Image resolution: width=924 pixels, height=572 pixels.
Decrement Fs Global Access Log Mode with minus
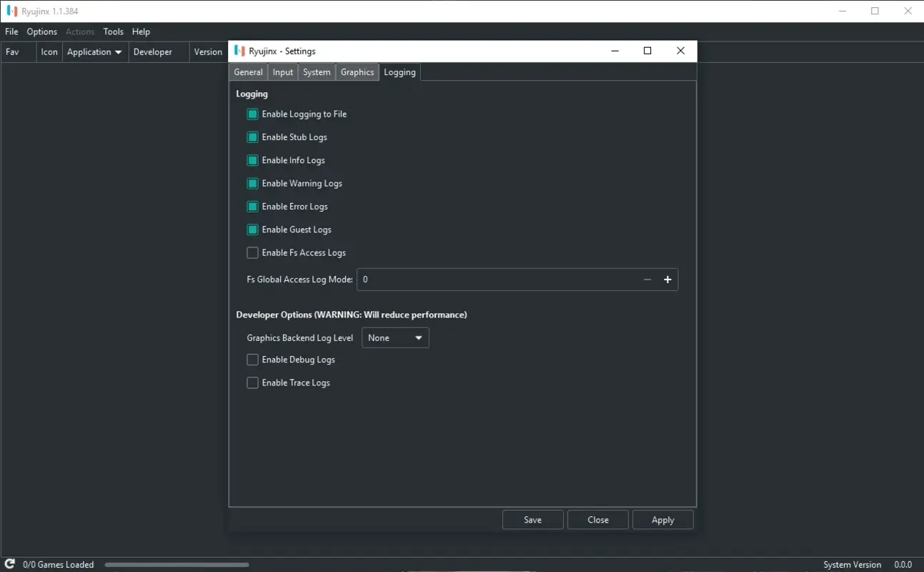tap(647, 279)
